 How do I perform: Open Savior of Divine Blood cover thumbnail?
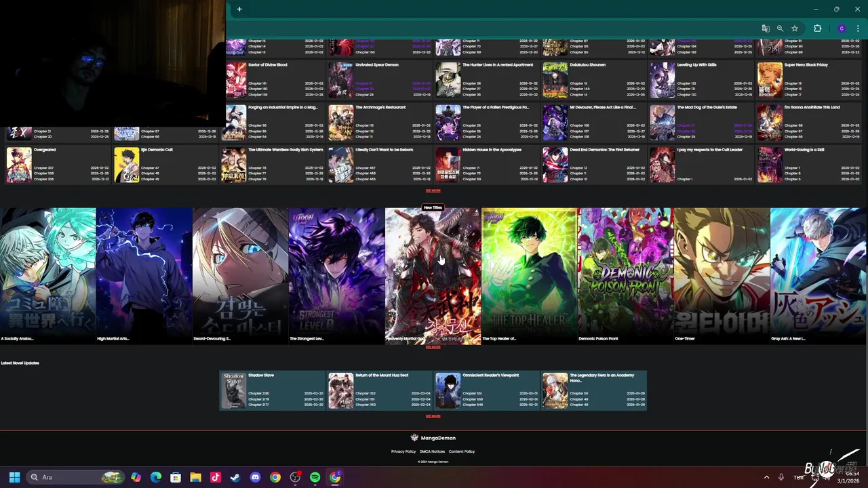pyautogui.click(x=236, y=80)
